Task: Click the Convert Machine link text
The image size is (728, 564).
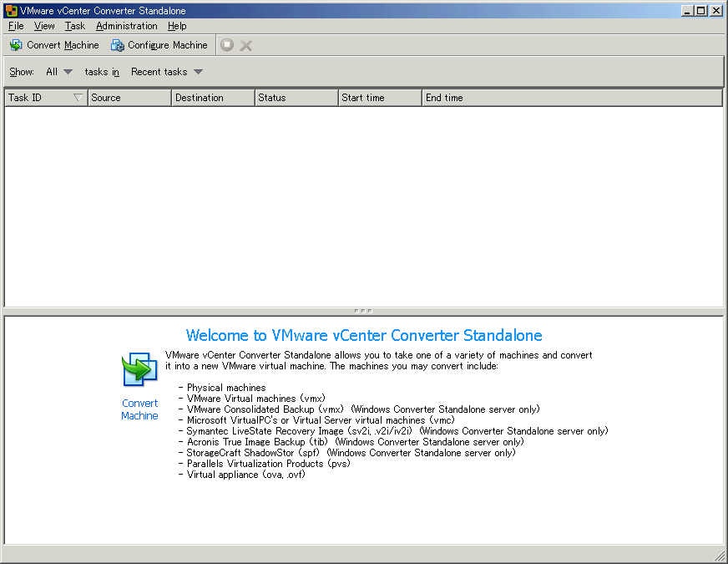Action: coord(139,409)
